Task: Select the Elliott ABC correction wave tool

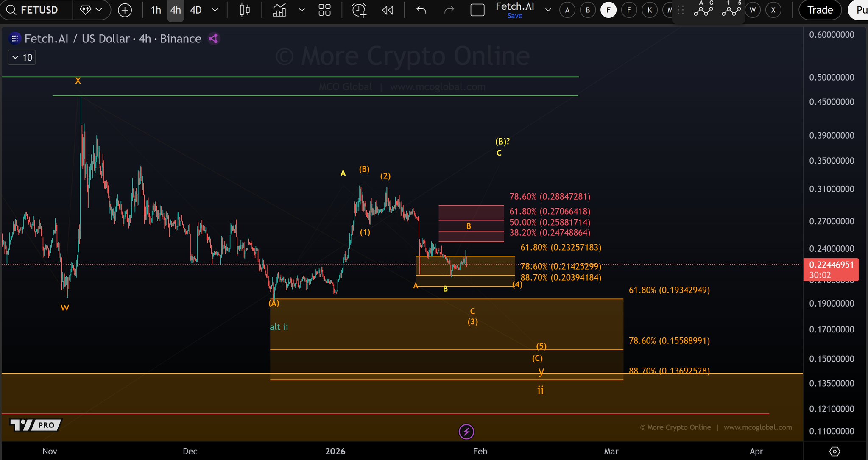Action: coord(703,10)
